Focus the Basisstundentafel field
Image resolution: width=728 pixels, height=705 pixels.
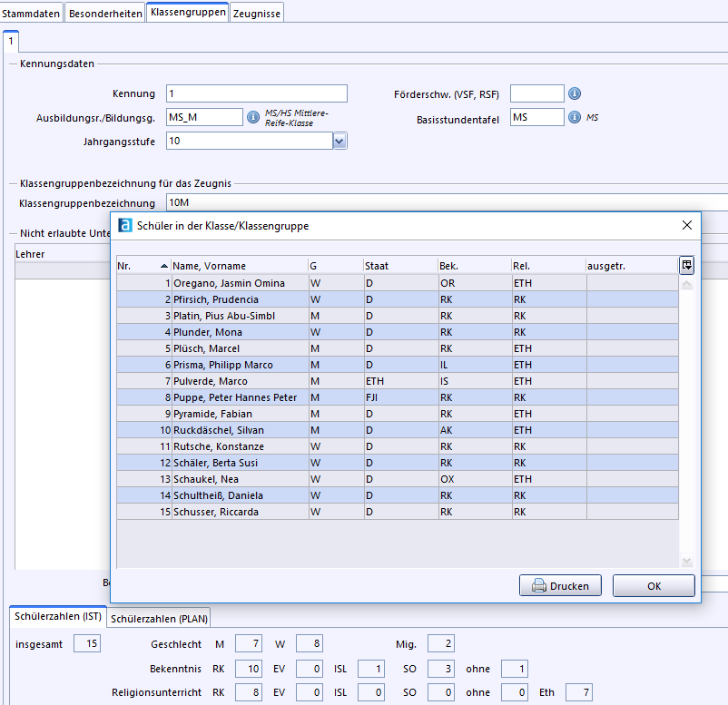pos(537,117)
